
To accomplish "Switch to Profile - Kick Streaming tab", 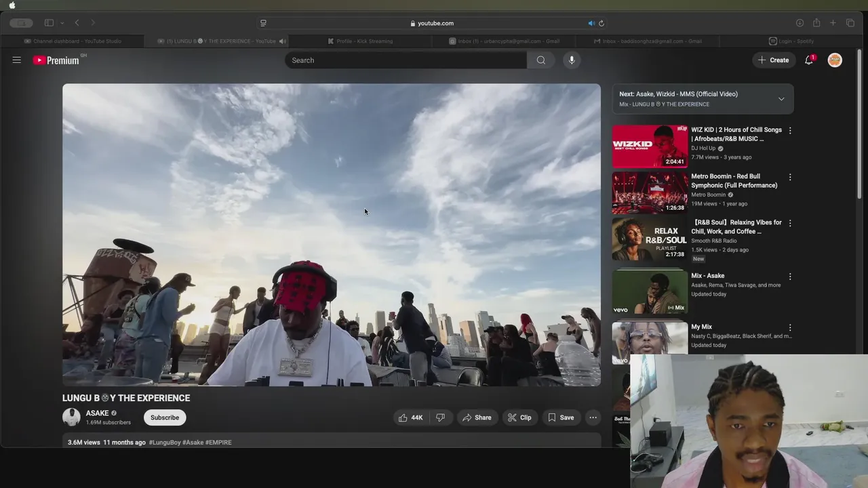I will tap(360, 41).
